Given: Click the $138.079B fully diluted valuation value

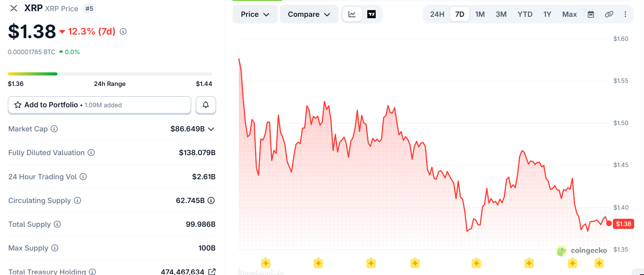Looking at the screenshot, I should coord(197,153).
